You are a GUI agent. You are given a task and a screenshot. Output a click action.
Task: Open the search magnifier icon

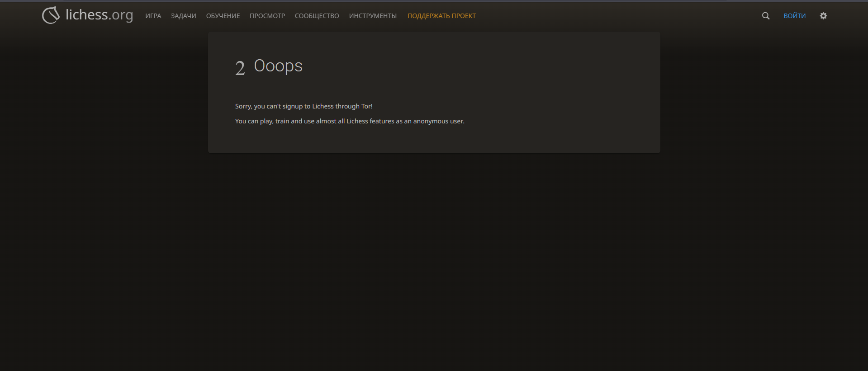[765, 16]
